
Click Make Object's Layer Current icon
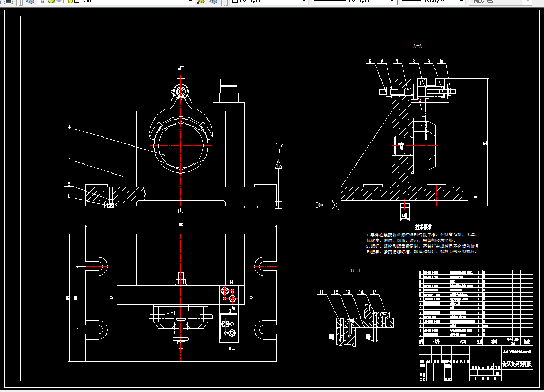[x=201, y=2]
